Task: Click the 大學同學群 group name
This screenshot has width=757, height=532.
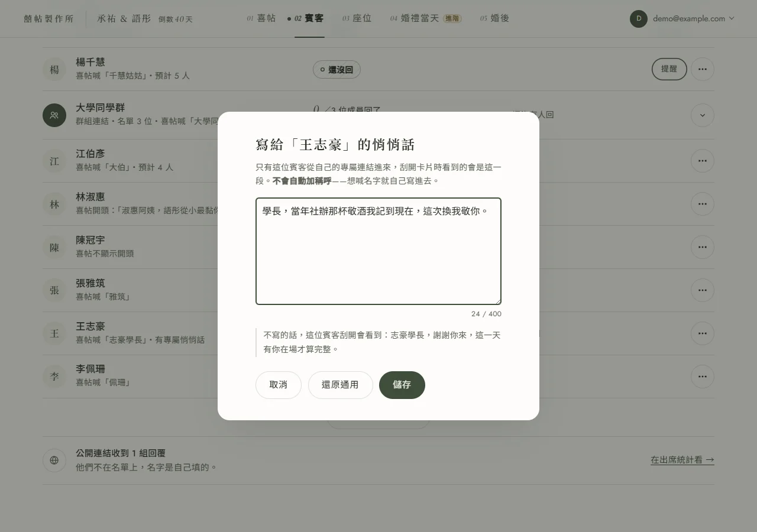Action: (101, 108)
